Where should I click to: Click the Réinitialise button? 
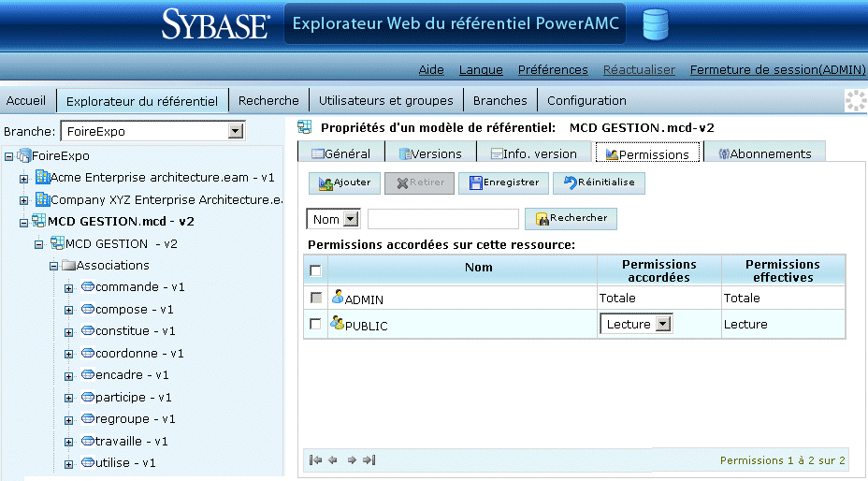(x=599, y=182)
